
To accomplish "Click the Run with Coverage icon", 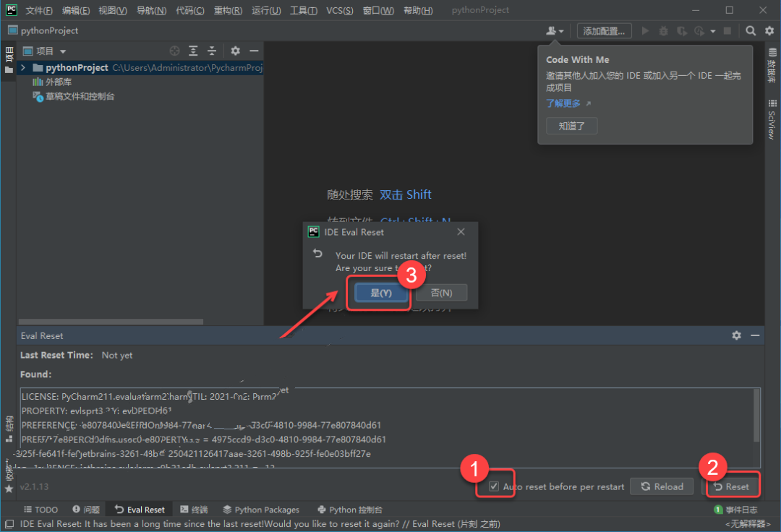I will point(681,31).
